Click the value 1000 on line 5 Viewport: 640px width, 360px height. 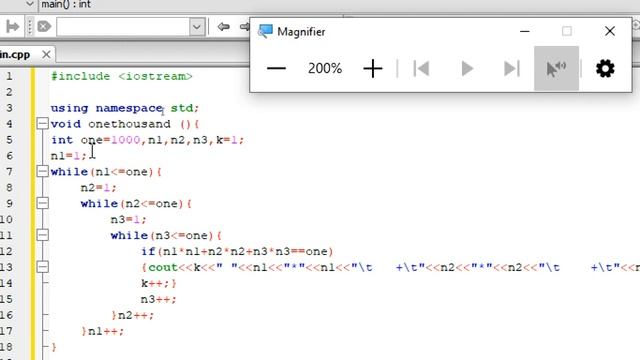(x=125, y=140)
